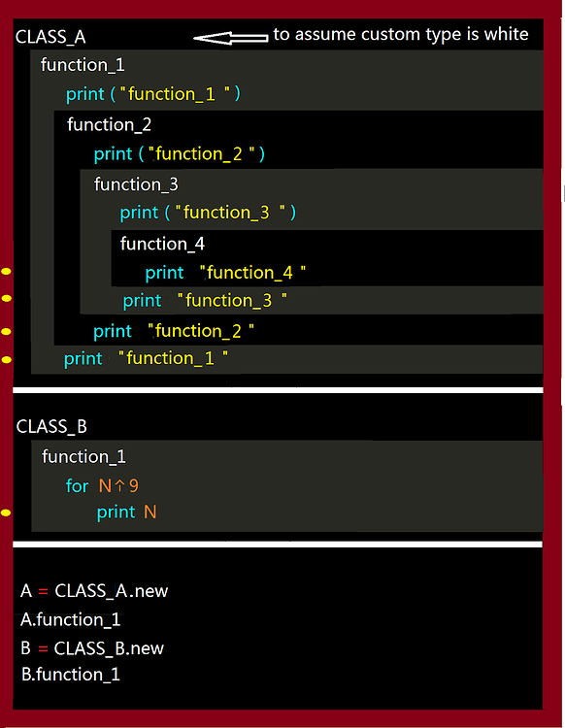Click the red equals sign after A
The image size is (565, 728).
(43, 592)
